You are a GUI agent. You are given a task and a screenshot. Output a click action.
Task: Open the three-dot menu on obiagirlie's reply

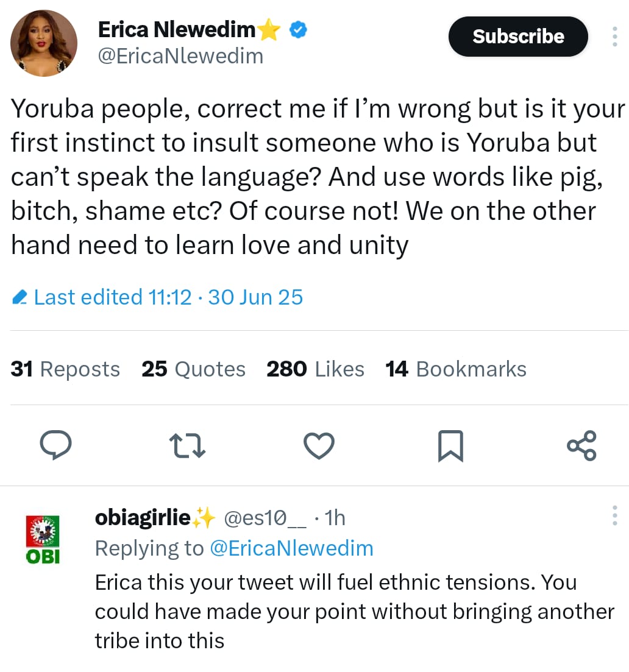(614, 515)
